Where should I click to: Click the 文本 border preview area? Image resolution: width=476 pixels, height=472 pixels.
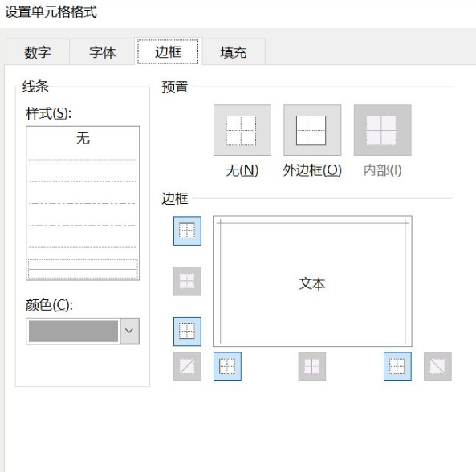[x=312, y=282]
